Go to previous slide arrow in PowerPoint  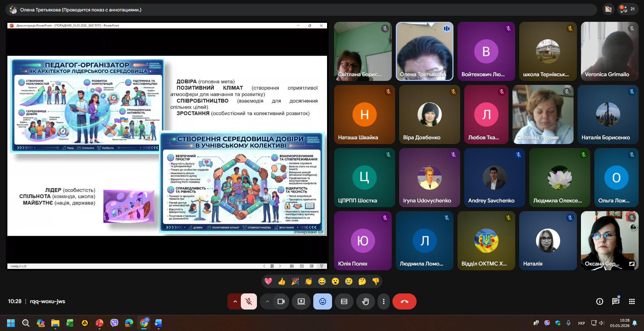tap(264, 266)
